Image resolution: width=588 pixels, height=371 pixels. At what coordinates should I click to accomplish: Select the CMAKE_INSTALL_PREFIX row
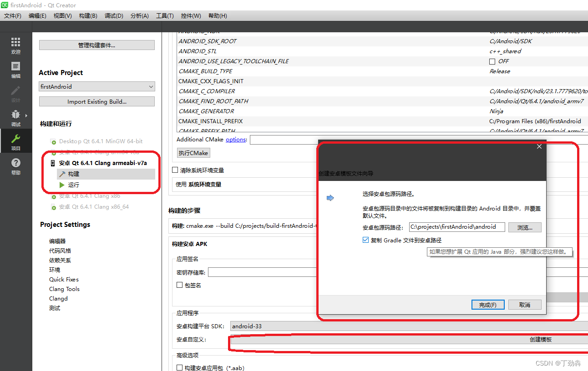point(382,121)
